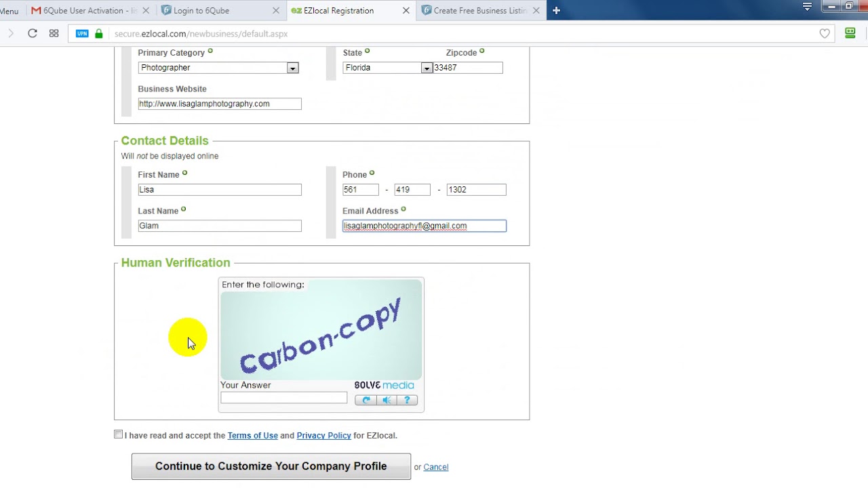The image size is (868, 488).
Task: Click the green dot beside Zipcode
Action: (482, 51)
